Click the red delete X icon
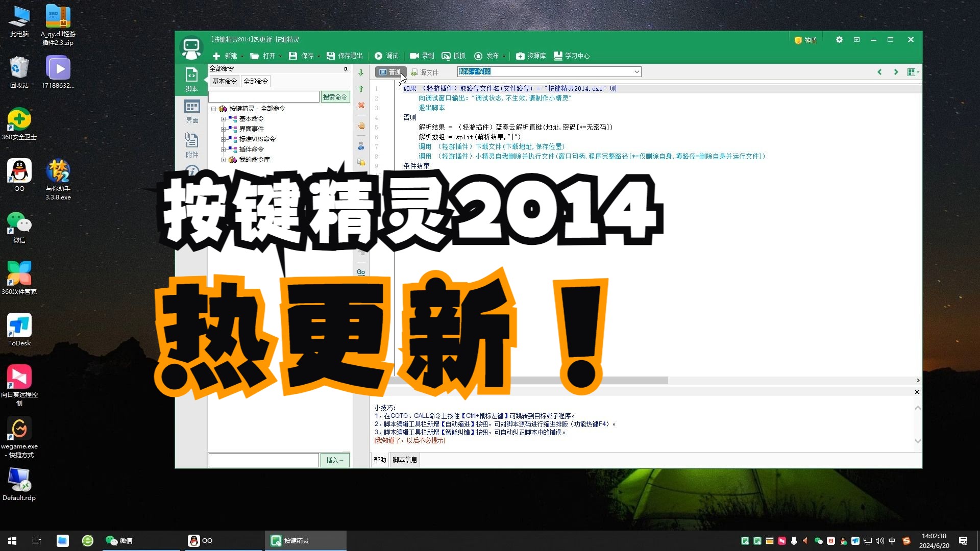This screenshot has height=551, width=980. click(361, 105)
